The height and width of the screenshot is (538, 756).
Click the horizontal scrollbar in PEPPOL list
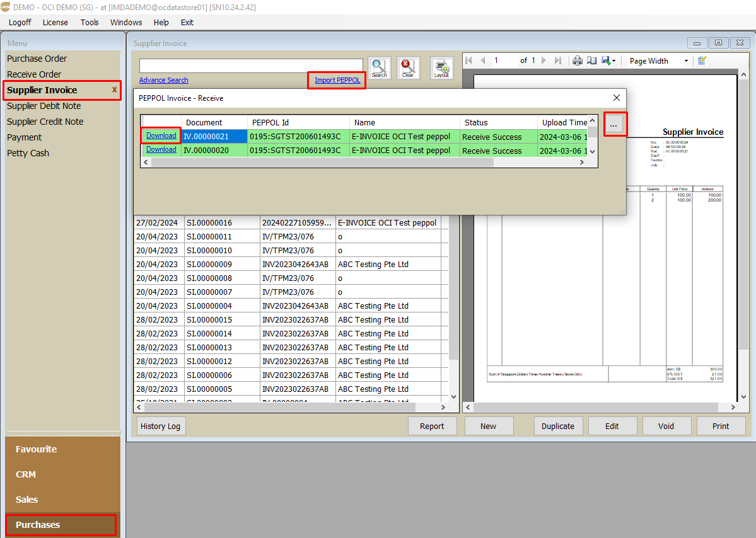pyautogui.click(x=322, y=162)
